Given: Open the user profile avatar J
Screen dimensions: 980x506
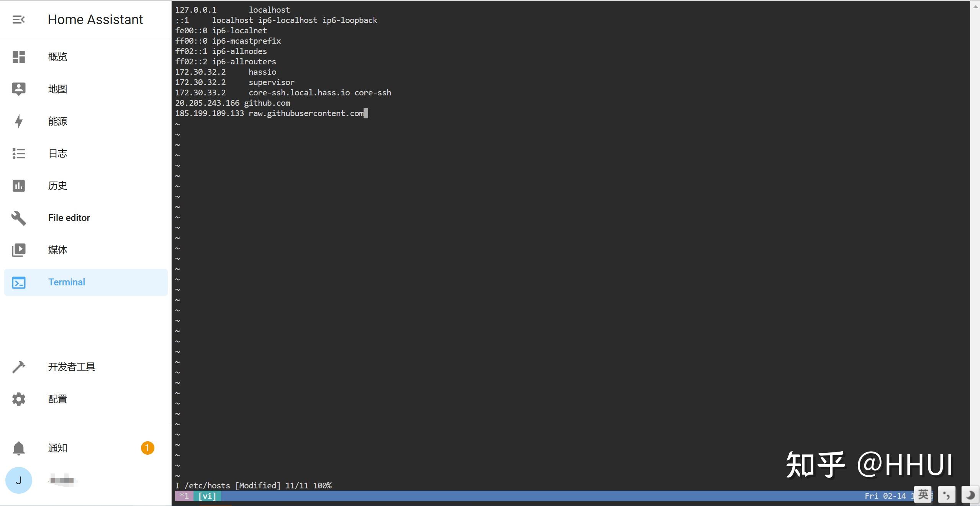Looking at the screenshot, I should (x=18, y=480).
